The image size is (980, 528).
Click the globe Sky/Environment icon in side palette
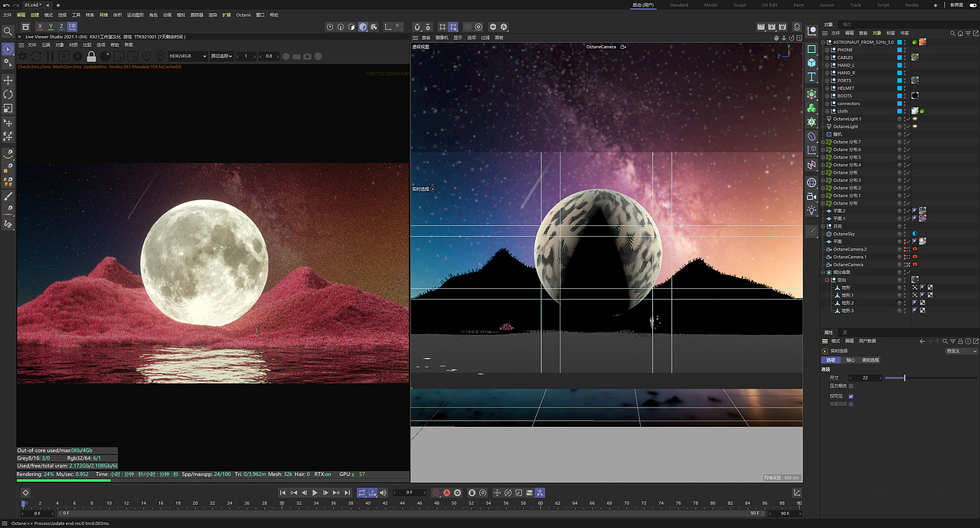point(812,182)
